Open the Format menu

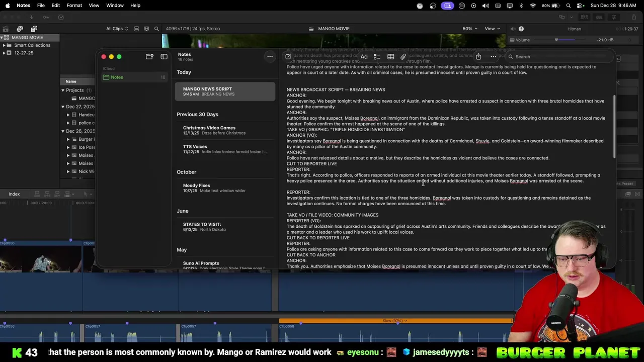pyautogui.click(x=74, y=6)
